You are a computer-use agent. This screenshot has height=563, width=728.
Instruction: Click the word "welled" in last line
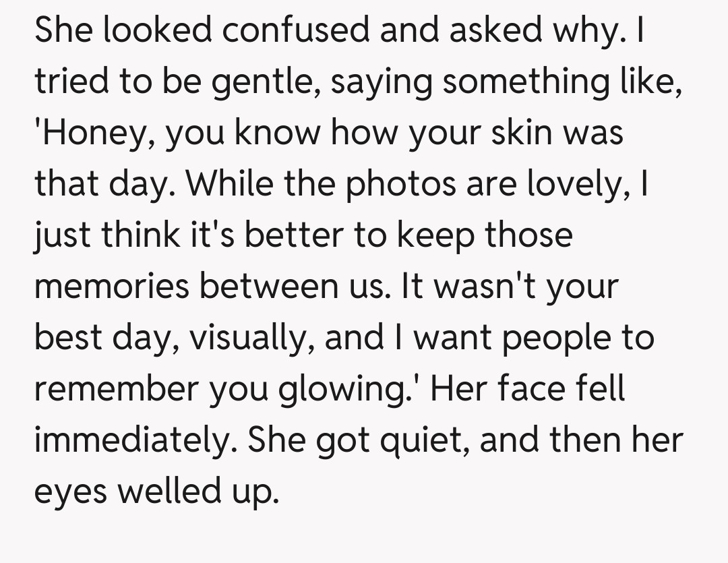pyautogui.click(x=167, y=490)
